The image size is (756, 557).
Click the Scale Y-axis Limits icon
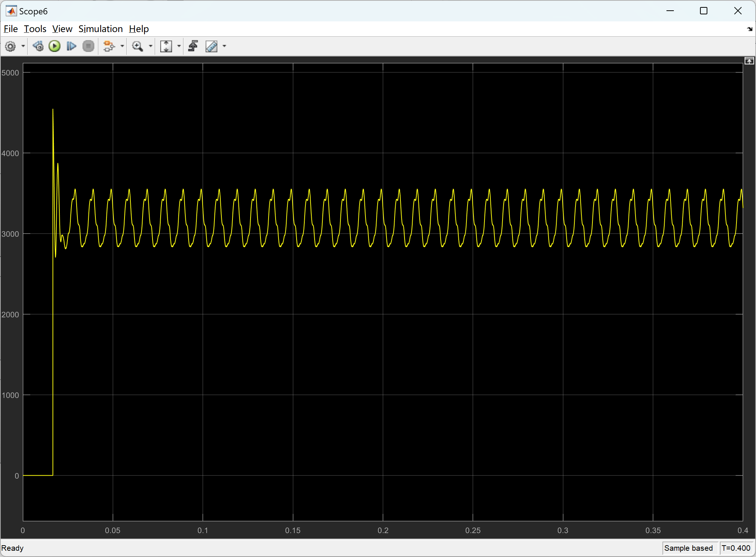point(166,46)
